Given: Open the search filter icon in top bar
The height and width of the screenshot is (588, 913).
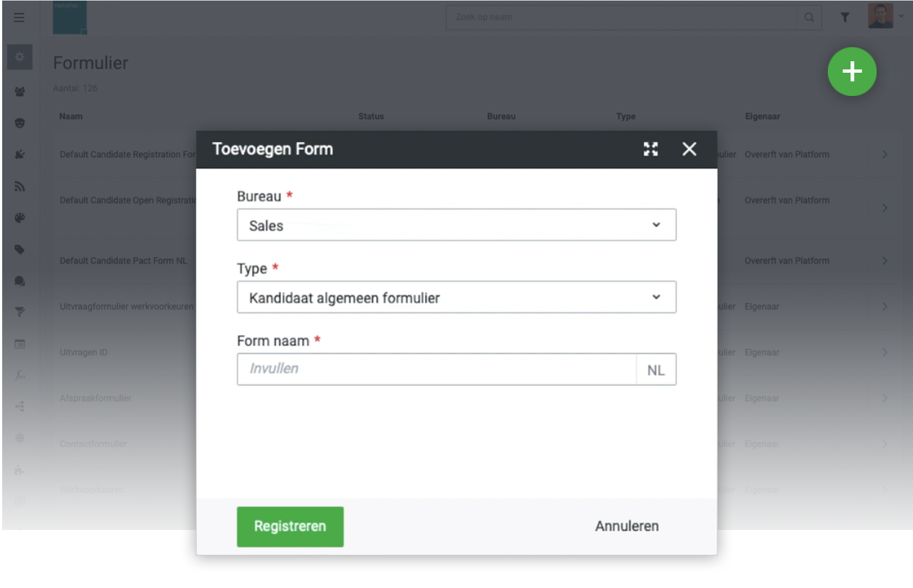Looking at the screenshot, I should click(x=845, y=17).
